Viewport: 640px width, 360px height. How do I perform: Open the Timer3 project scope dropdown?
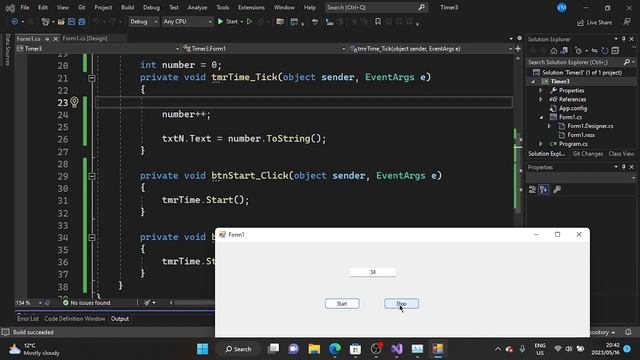click(x=98, y=49)
